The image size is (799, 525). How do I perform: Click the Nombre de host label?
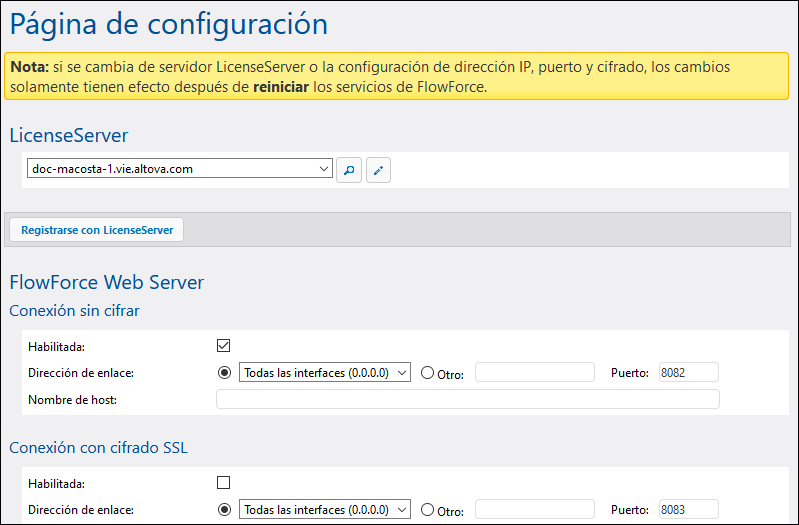[72, 400]
